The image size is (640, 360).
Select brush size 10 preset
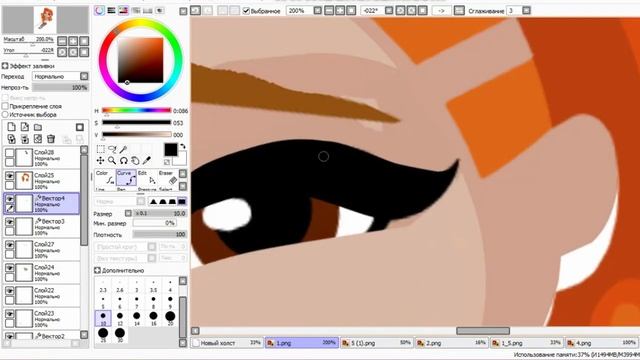[103, 318]
